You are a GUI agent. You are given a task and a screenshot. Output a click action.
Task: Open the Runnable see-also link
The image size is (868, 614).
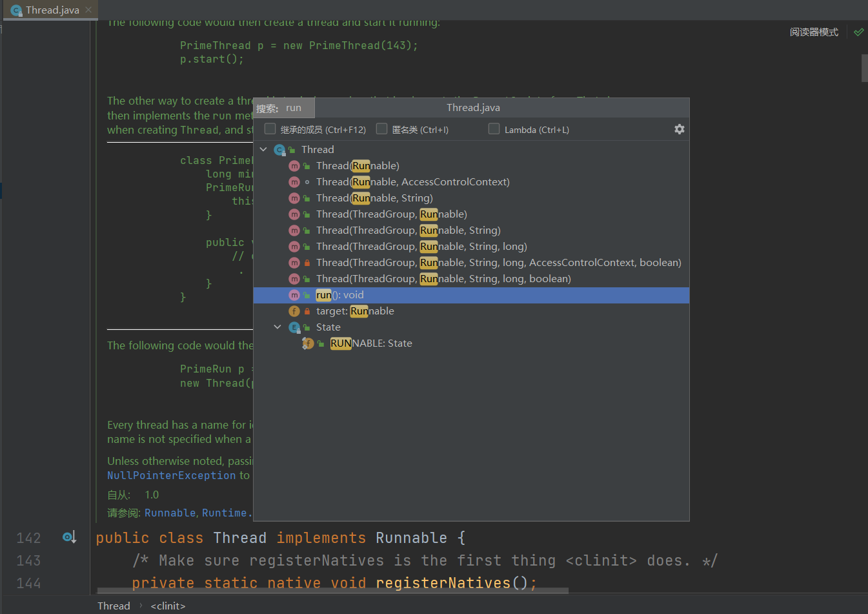[x=170, y=513]
